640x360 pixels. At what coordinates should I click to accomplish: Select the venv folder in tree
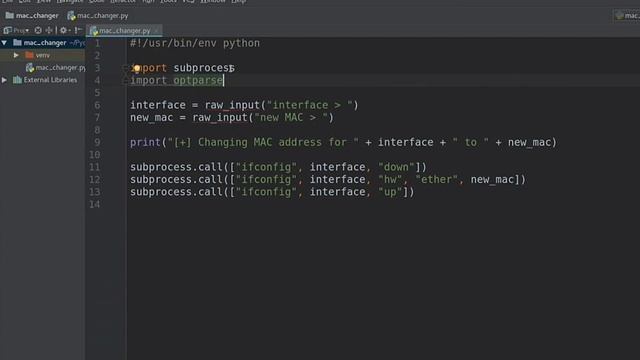42,55
